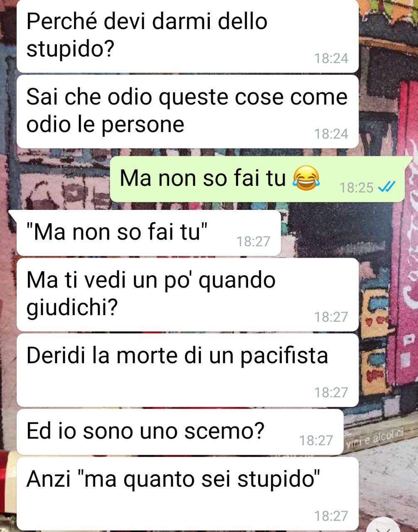
Task: Click 18:24 timestamp under "stupido?"
Action: [331, 58]
